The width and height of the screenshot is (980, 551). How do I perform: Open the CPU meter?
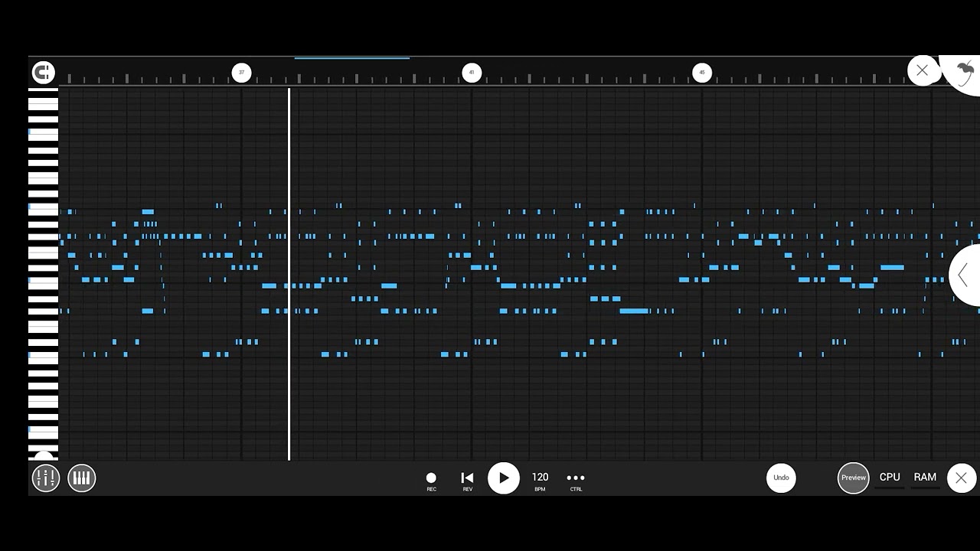[890, 478]
